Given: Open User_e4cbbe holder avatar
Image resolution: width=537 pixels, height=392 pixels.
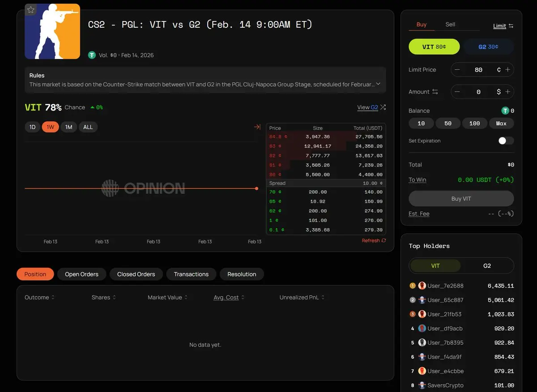Looking at the screenshot, I should coord(422,371).
